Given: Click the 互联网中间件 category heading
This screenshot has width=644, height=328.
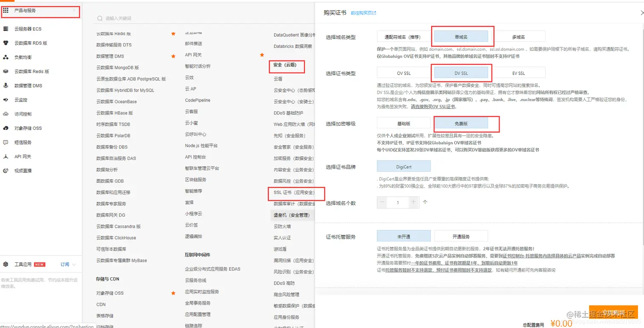Looking at the screenshot, I should point(197,255).
